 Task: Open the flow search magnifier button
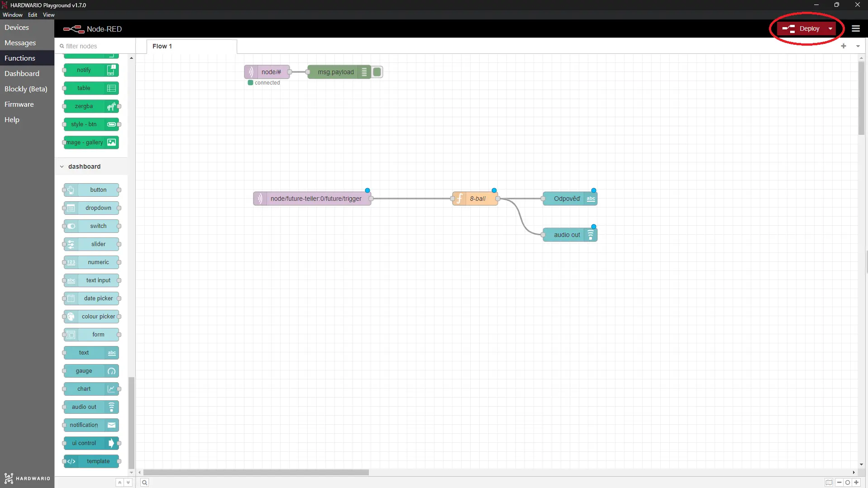(x=144, y=483)
